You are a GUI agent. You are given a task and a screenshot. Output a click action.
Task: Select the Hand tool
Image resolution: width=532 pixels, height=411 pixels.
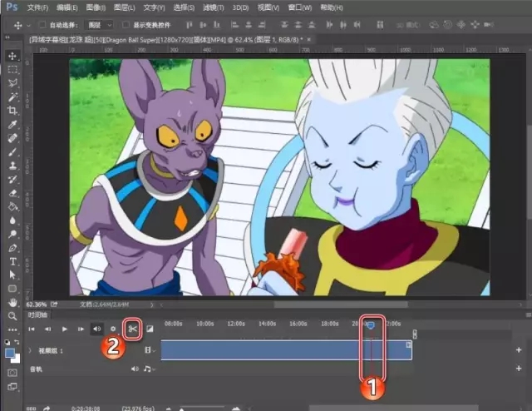(x=12, y=302)
